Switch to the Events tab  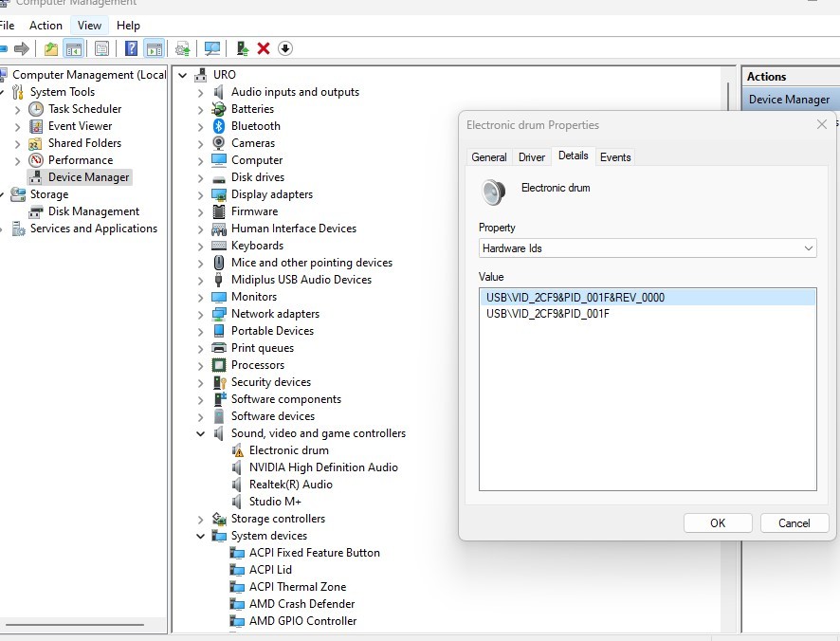(x=615, y=157)
